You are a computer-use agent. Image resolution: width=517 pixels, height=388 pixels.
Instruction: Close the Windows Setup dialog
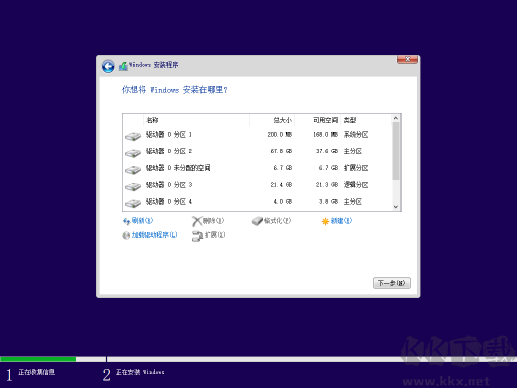pyautogui.click(x=407, y=59)
